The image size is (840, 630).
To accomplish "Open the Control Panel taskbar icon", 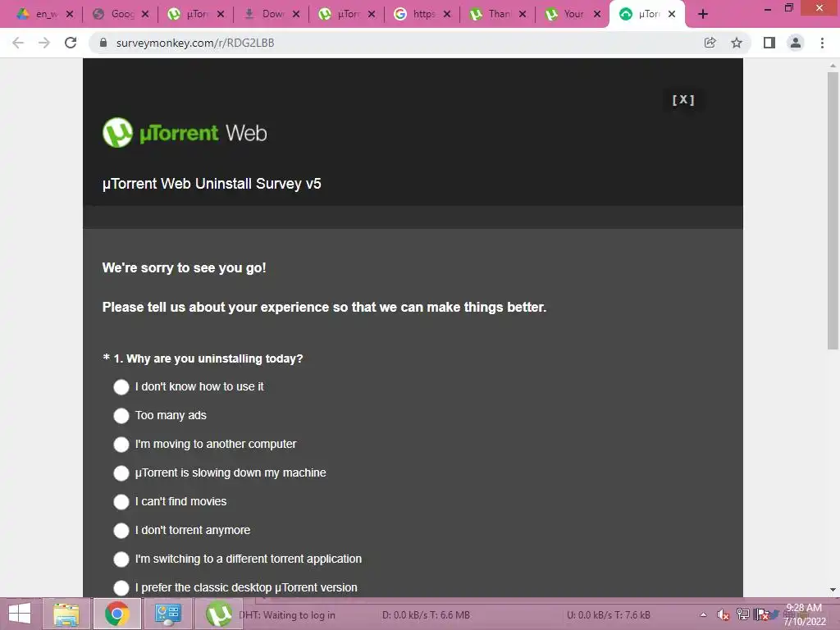I will click(x=168, y=614).
